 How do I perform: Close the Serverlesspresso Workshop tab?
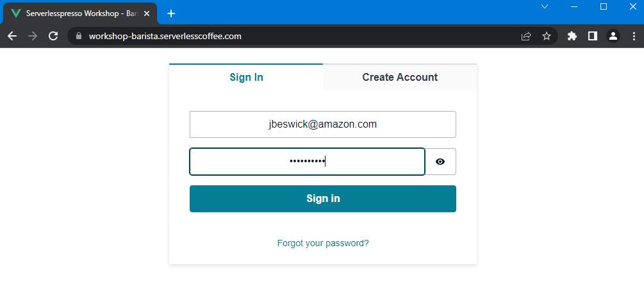pyautogui.click(x=147, y=13)
